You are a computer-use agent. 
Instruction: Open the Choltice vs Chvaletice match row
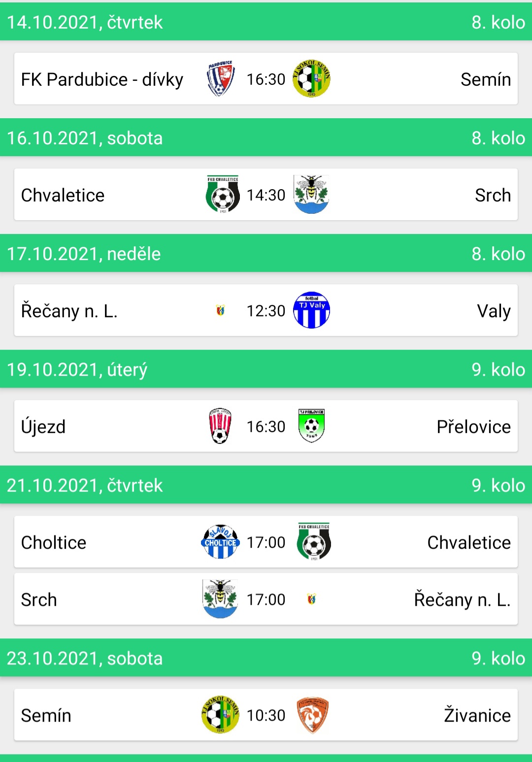point(266,542)
